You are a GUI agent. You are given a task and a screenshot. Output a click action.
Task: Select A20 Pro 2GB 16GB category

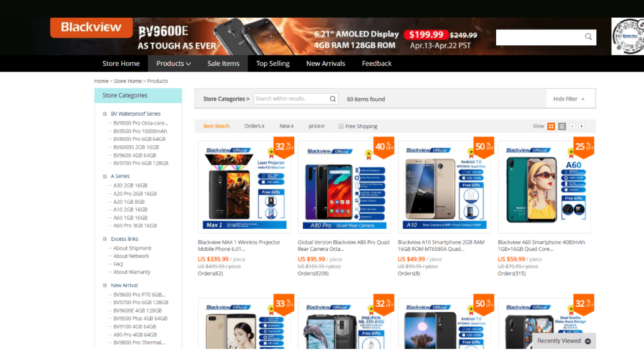pyautogui.click(x=135, y=194)
